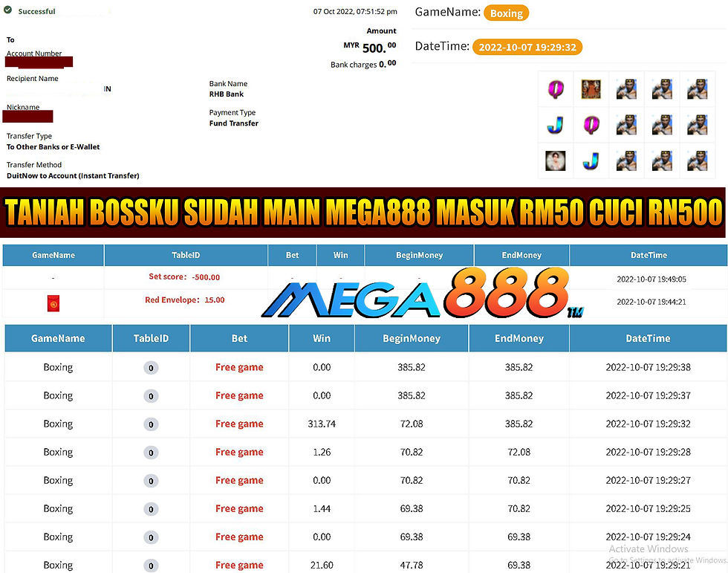Click the 'Fund Transfer' payment type
This screenshot has width=728, height=573.
pos(233,123)
